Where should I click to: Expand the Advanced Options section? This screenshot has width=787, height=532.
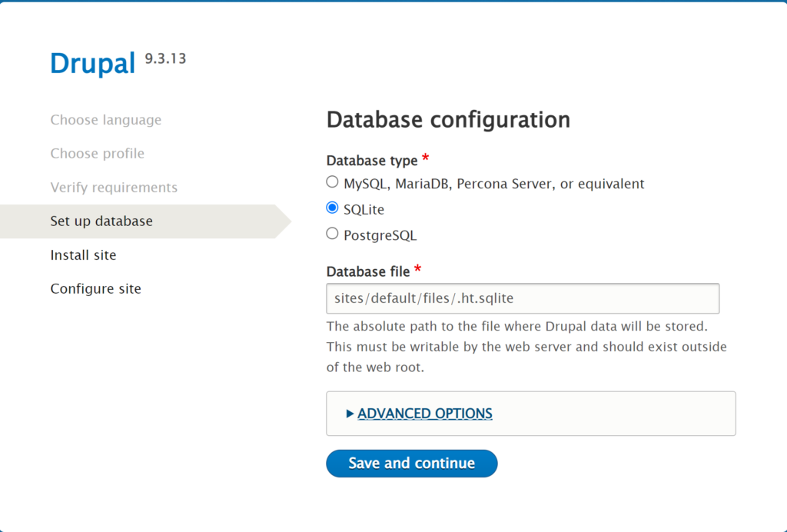click(424, 414)
